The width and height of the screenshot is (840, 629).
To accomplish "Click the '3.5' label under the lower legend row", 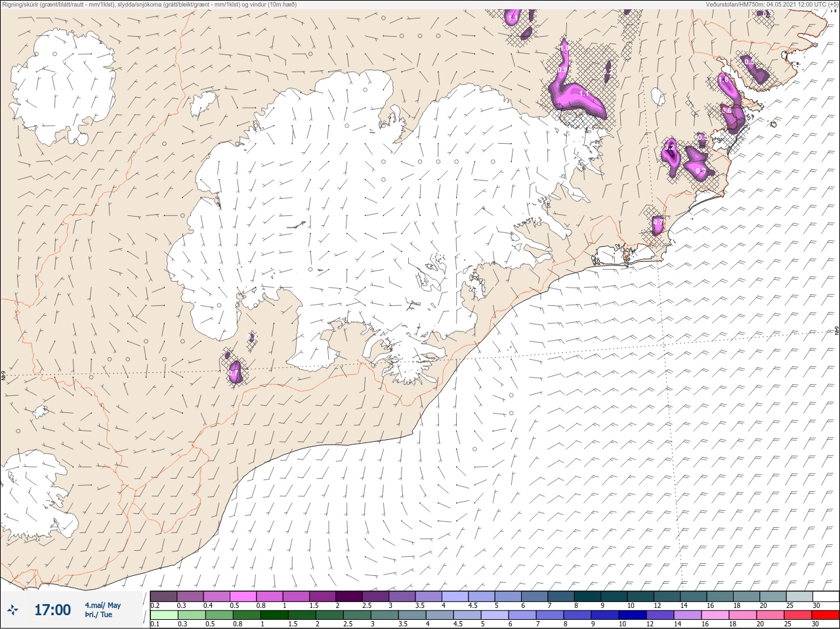I will coord(402,624).
